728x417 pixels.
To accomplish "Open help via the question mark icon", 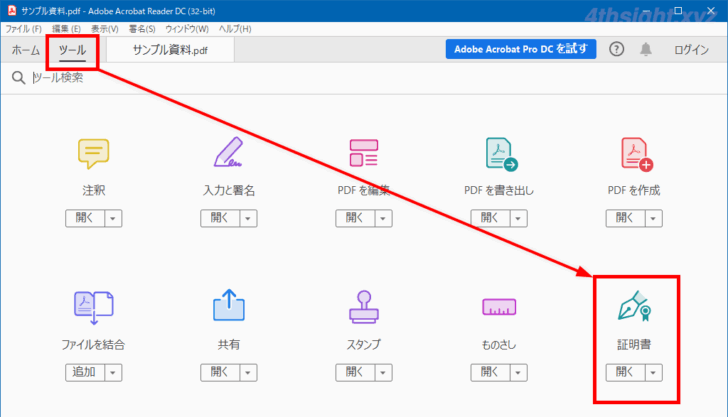I will [617, 49].
